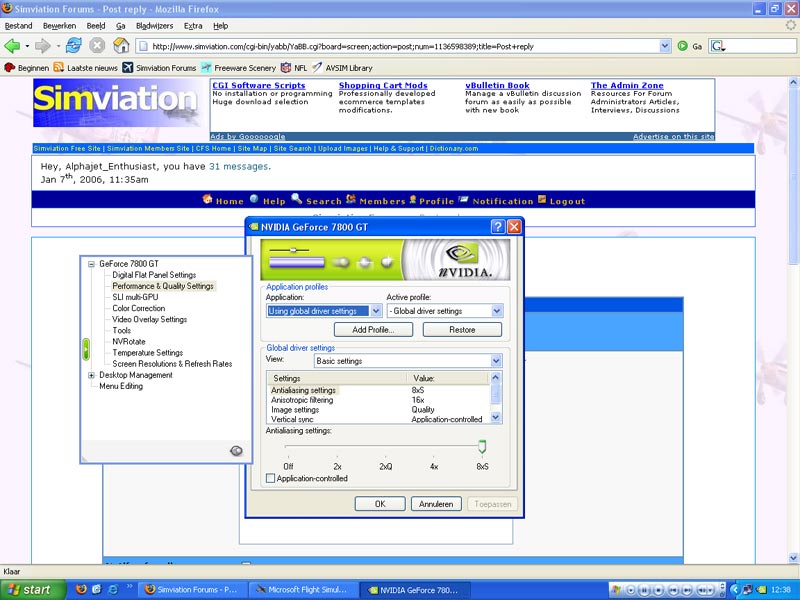This screenshot has width=800, height=600.
Task: Click the Home icon in Firefox toolbar
Action: pyautogui.click(x=121, y=46)
